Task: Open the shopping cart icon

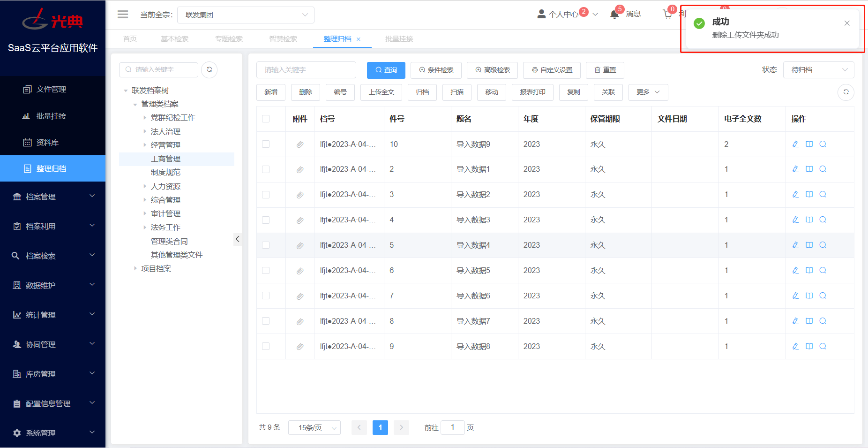Action: [667, 15]
